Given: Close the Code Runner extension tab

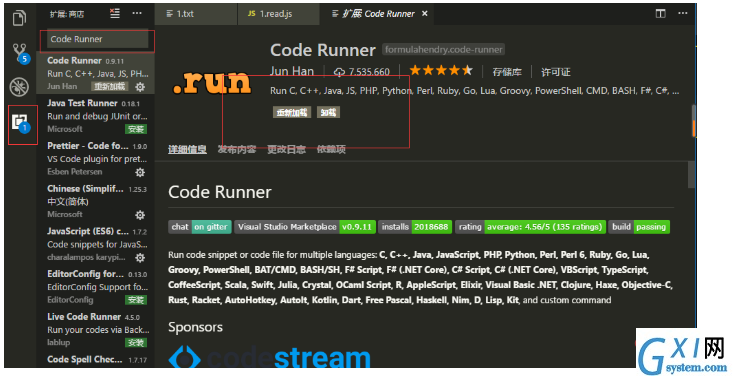Looking at the screenshot, I should [425, 14].
